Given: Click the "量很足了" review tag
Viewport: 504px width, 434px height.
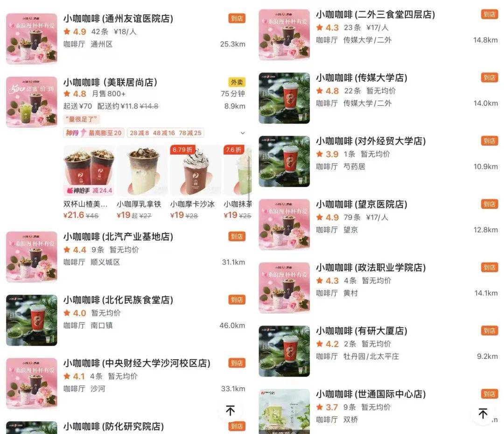Looking at the screenshot, I should tap(81, 119).
